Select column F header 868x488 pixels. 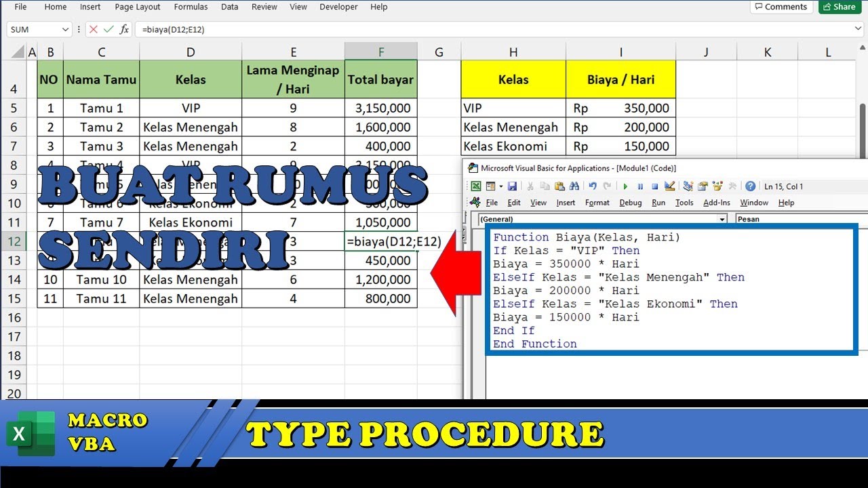tap(381, 52)
